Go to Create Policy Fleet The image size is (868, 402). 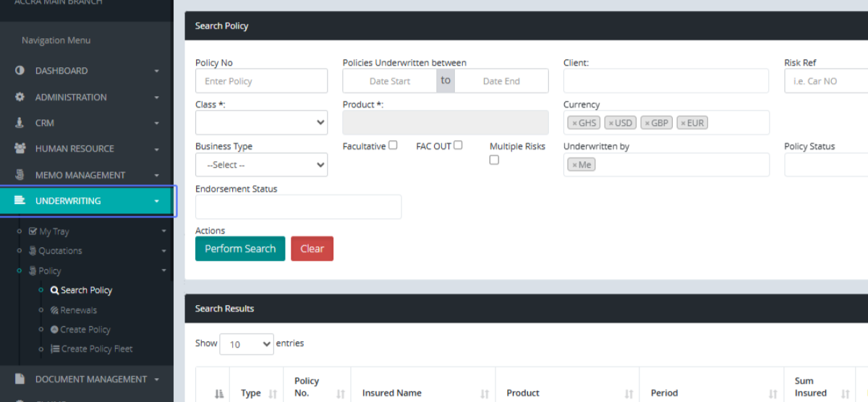pos(96,349)
